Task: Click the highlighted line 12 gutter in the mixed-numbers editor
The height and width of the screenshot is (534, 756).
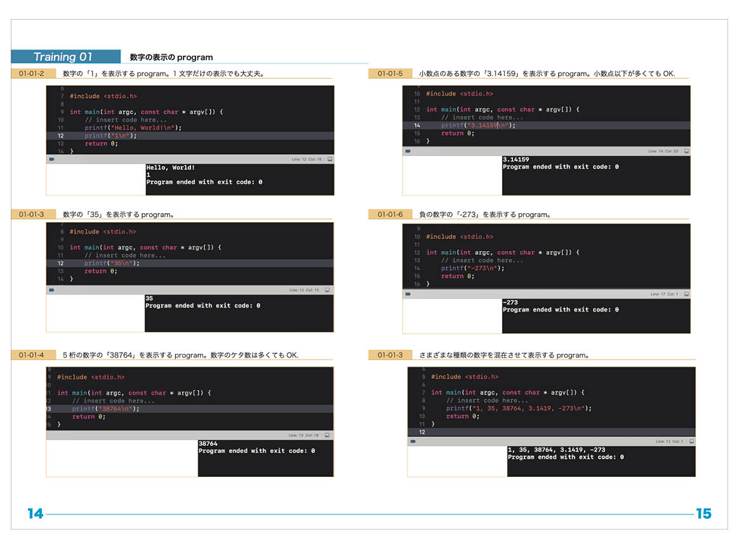Action: [422, 432]
